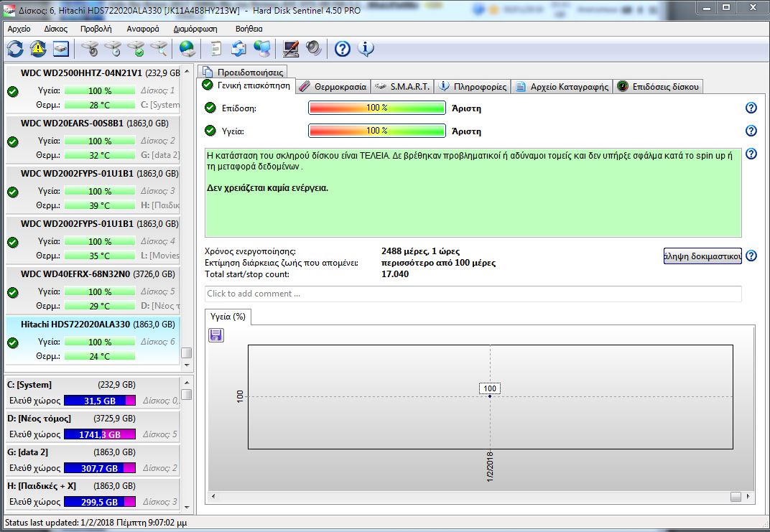
Task: Open the Δίσκος menu
Action: (x=55, y=29)
